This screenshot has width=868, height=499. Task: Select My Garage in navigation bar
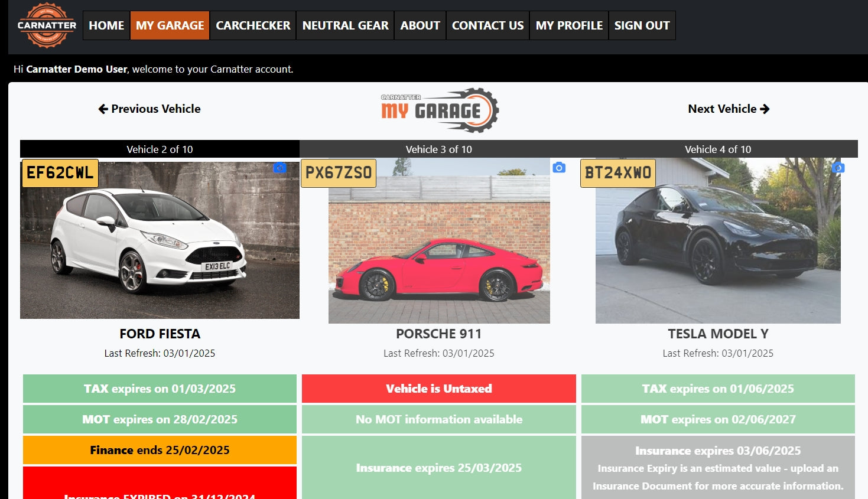(x=170, y=25)
